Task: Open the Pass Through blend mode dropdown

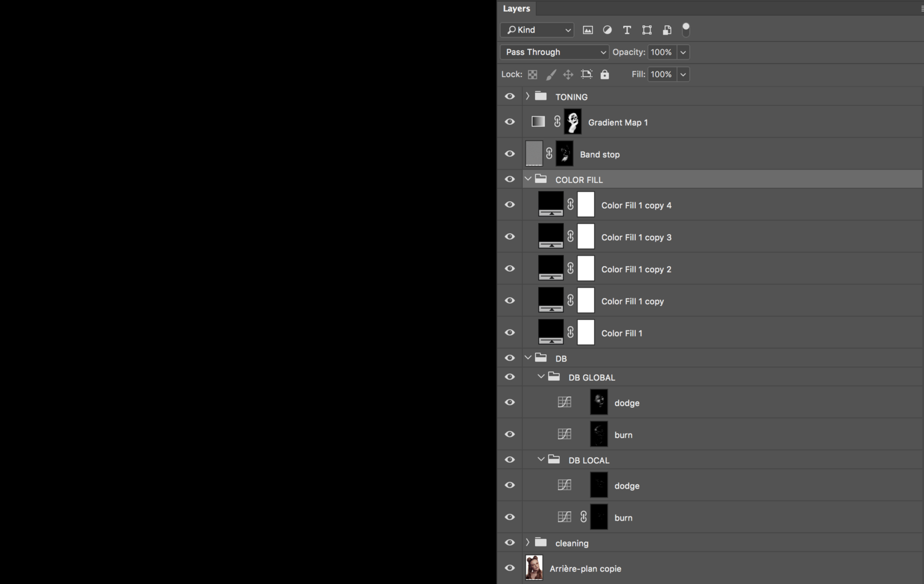Action: (x=554, y=52)
